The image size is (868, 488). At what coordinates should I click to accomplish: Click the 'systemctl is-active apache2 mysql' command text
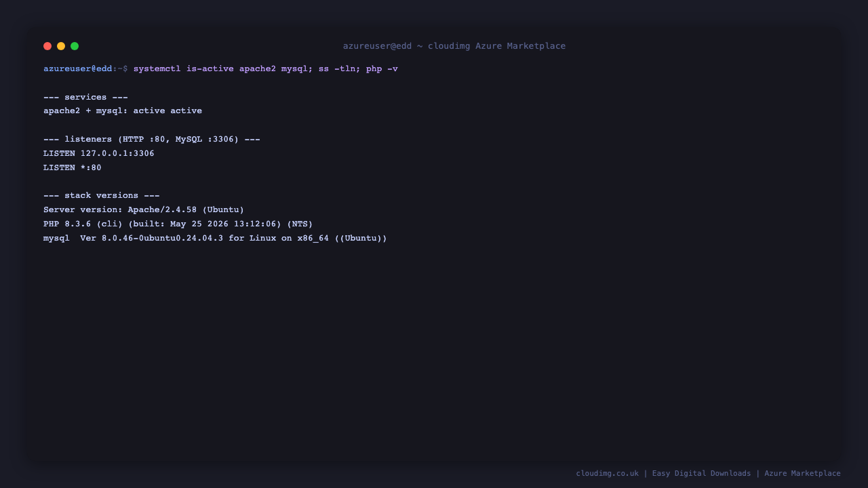pyautogui.click(x=221, y=69)
